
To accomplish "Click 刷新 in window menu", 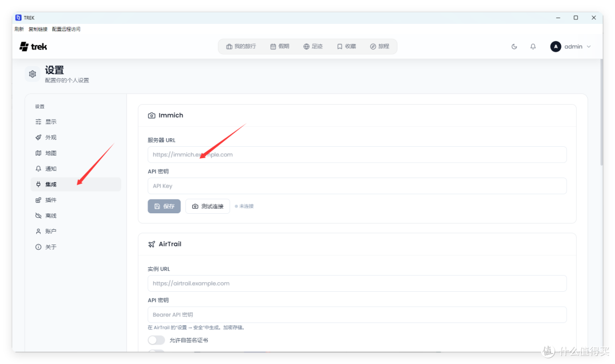I will pyautogui.click(x=19, y=29).
